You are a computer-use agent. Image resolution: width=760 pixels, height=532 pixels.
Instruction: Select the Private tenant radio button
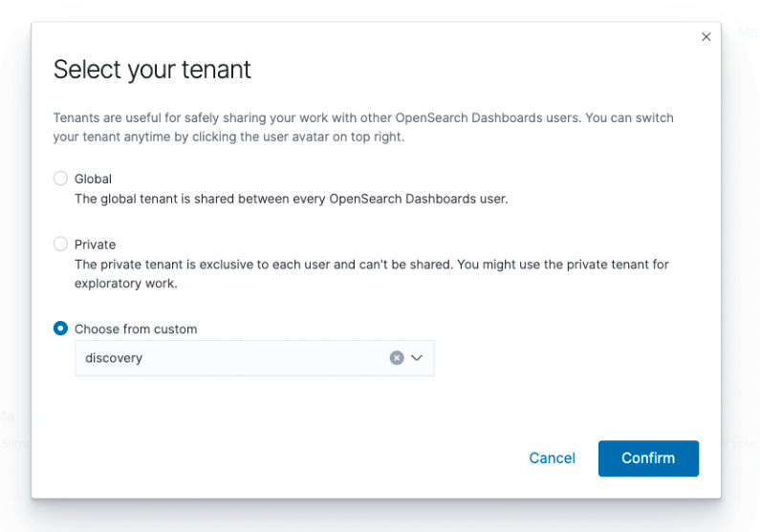pyautogui.click(x=61, y=245)
